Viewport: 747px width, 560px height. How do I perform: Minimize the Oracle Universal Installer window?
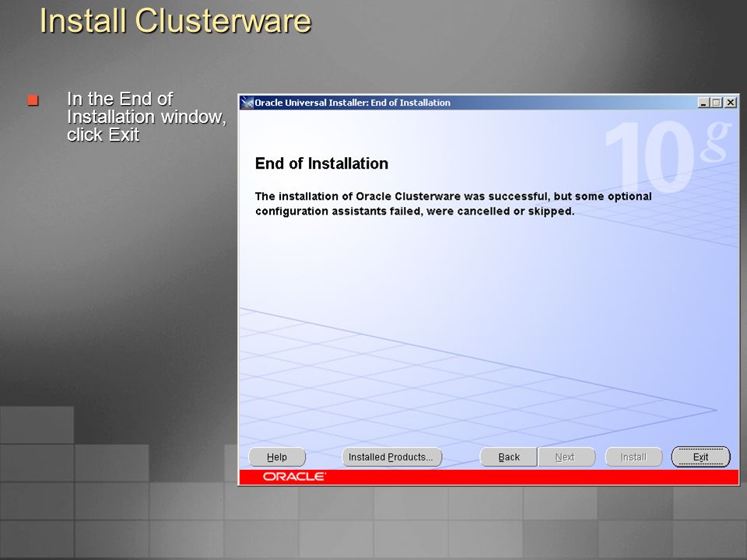(703, 103)
